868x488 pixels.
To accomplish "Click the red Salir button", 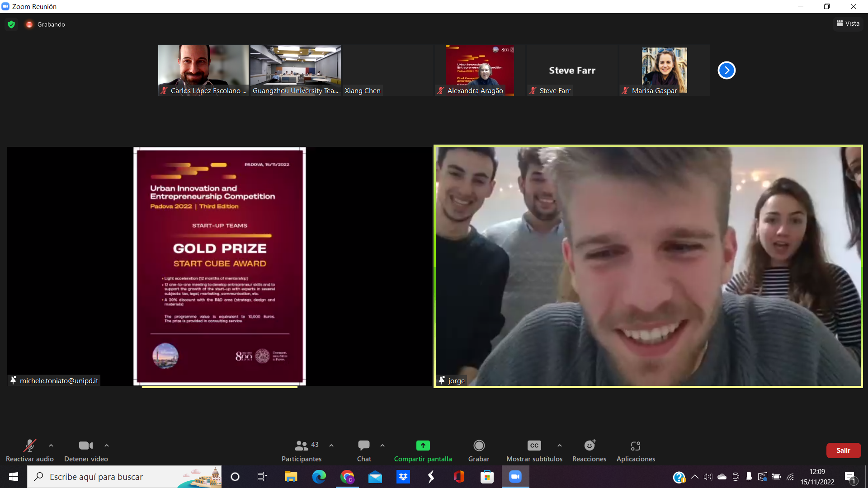I will point(843,450).
